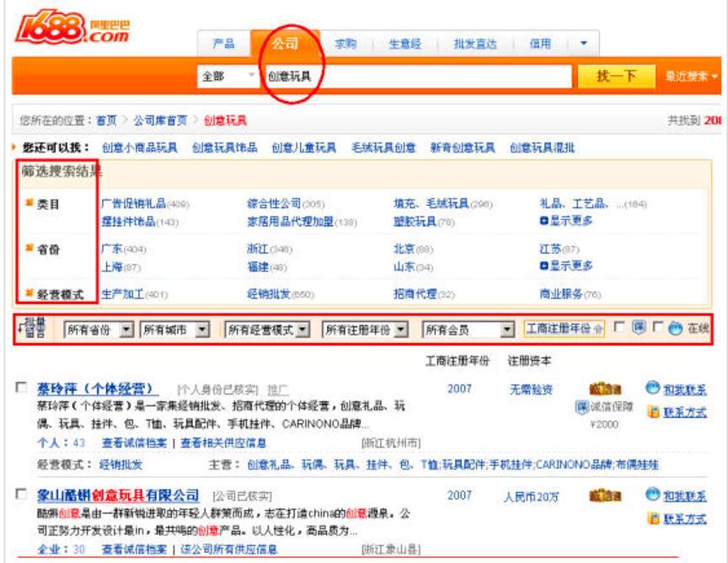Select the 公司 tab
Image resolution: width=728 pixels, height=563 pixels.
click(285, 44)
